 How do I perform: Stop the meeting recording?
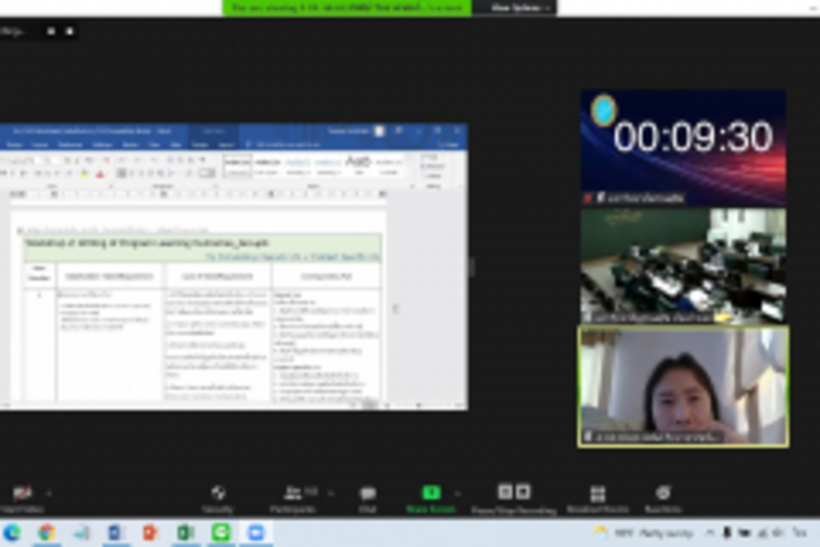pyautogui.click(x=523, y=492)
